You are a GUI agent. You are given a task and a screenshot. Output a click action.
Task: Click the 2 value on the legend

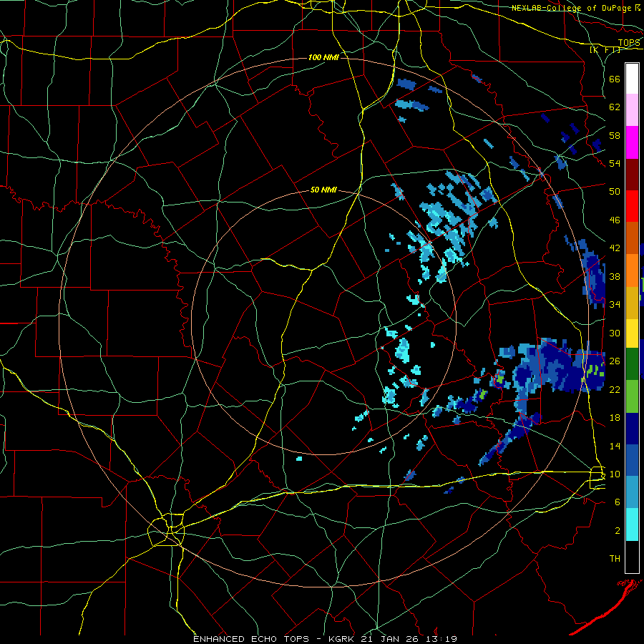click(x=618, y=531)
